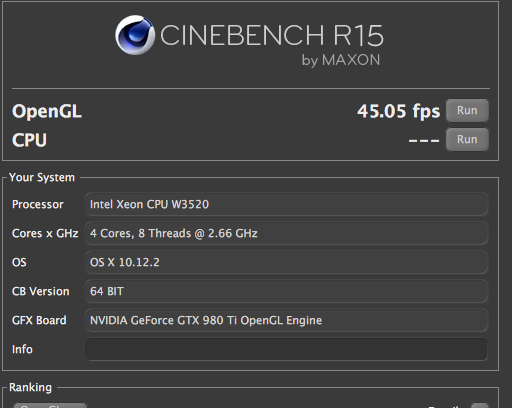Click the Cores x GHz value field

(286, 233)
